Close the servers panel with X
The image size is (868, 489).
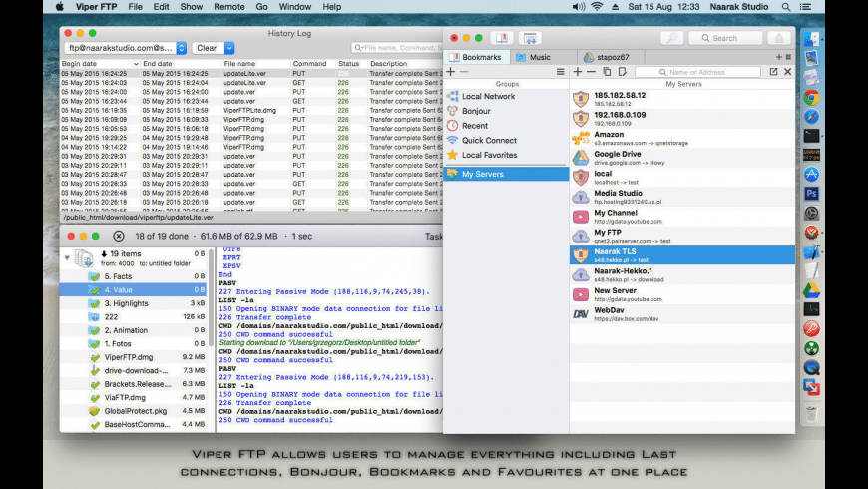tap(788, 72)
